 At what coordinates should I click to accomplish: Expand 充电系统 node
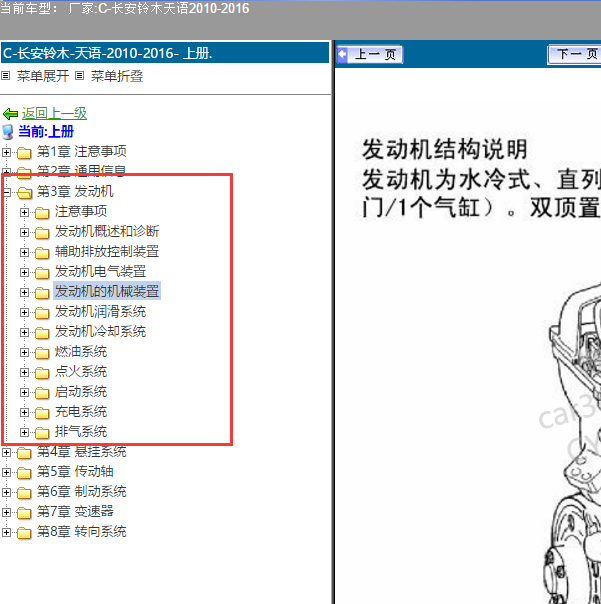[x=24, y=413]
